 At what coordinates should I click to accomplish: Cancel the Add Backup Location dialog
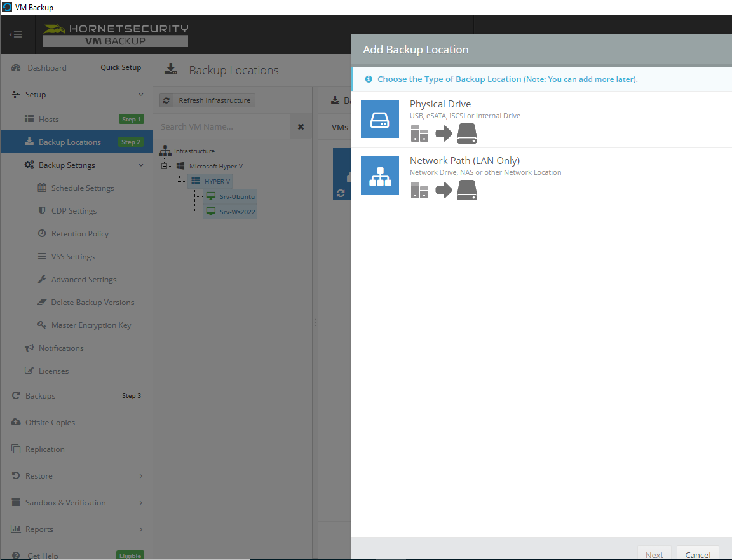tap(698, 554)
